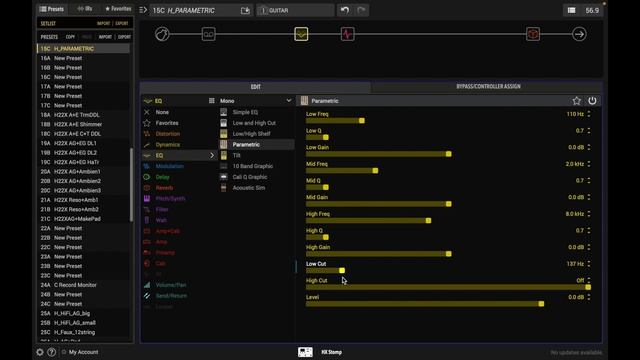Screen dimensions: 640x360
Task: Step the Mid Freq value arrows
Action: point(589,164)
